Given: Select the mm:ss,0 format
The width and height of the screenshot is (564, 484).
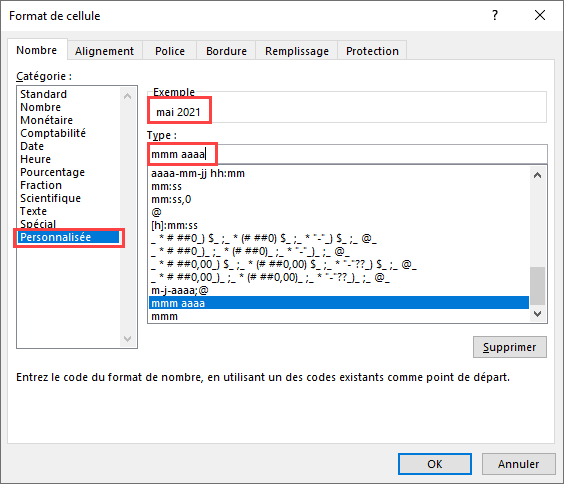Looking at the screenshot, I should [339, 199].
